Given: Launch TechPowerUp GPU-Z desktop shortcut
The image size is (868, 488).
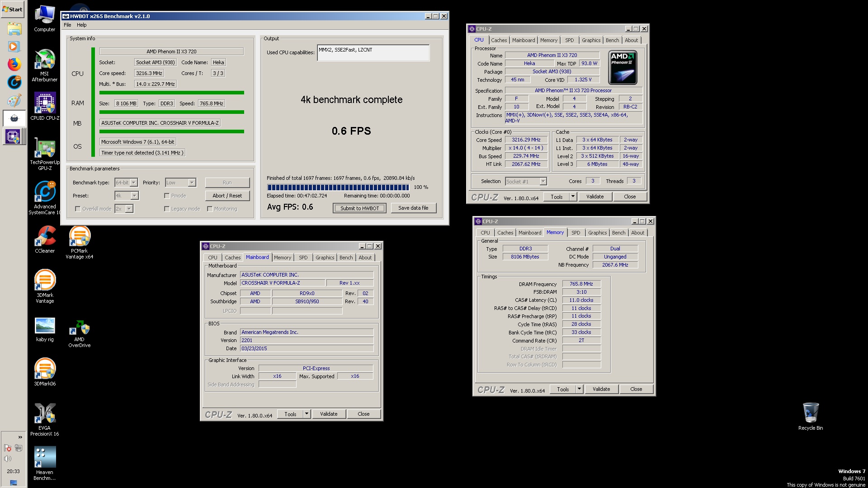Looking at the screenshot, I should coord(45,154).
